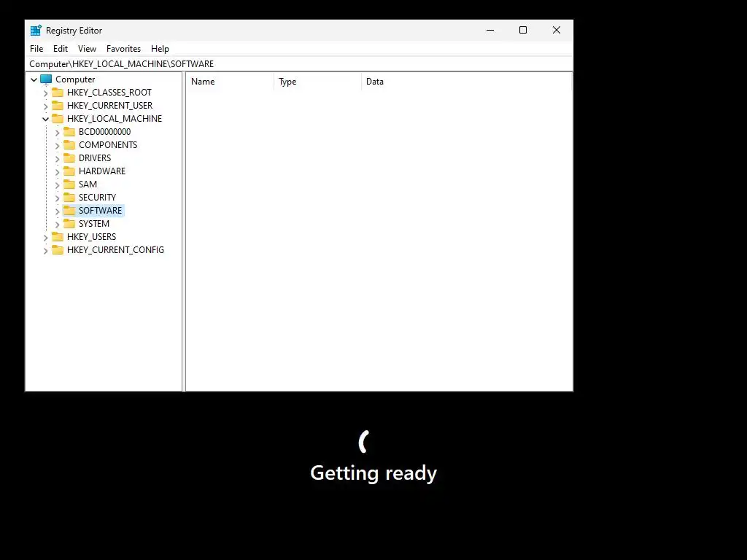The height and width of the screenshot is (560, 747).
Task: Open the Favorites menu
Action: (123, 49)
